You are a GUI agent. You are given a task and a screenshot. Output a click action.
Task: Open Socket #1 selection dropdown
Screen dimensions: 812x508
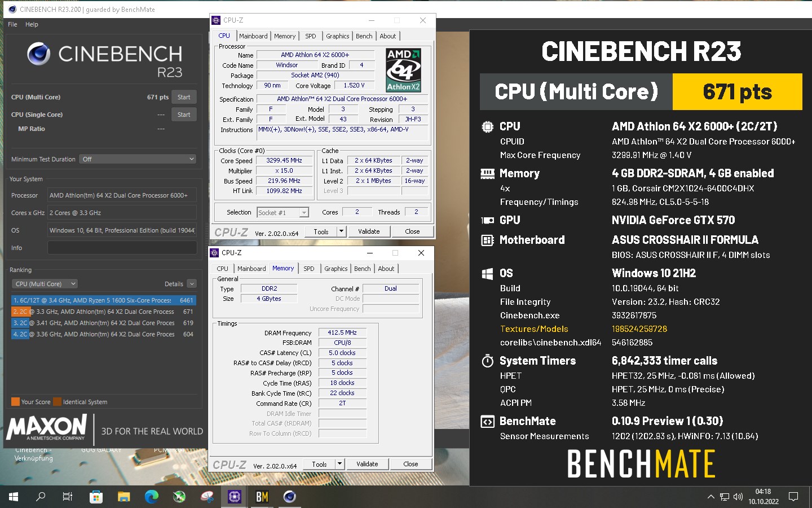pyautogui.click(x=283, y=213)
